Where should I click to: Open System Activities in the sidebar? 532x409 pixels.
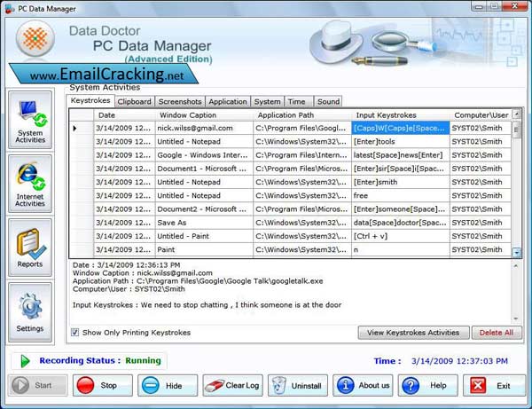tap(30, 120)
